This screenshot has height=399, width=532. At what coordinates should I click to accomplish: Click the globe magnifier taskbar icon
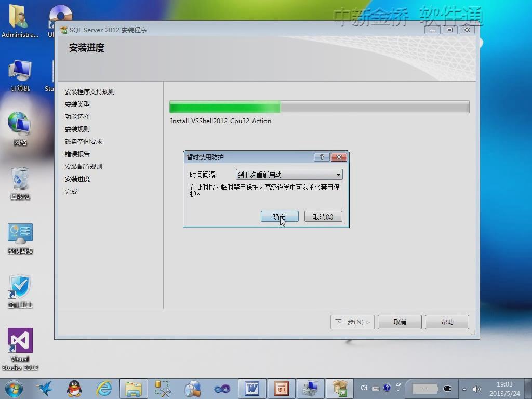(192, 389)
